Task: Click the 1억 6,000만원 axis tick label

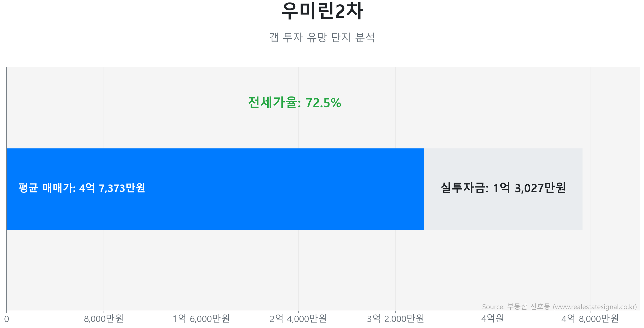Action: 201,319
